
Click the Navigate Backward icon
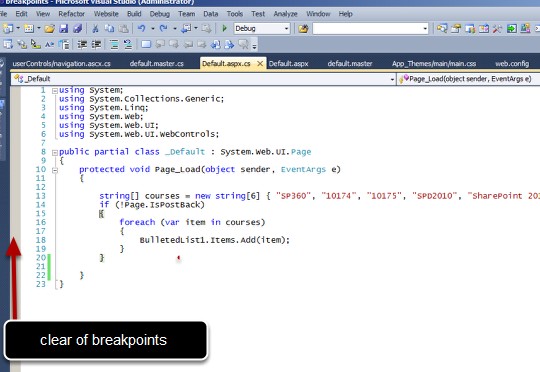(186, 28)
